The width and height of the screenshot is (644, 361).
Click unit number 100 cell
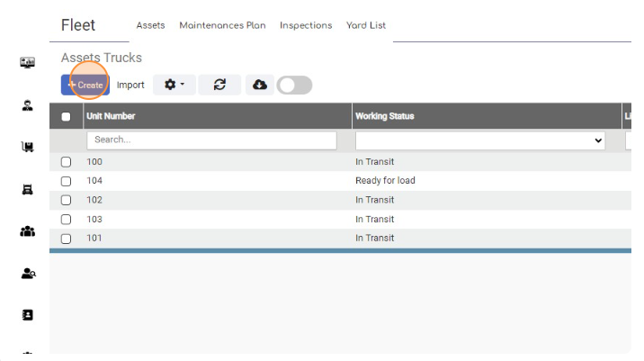pyautogui.click(x=94, y=161)
